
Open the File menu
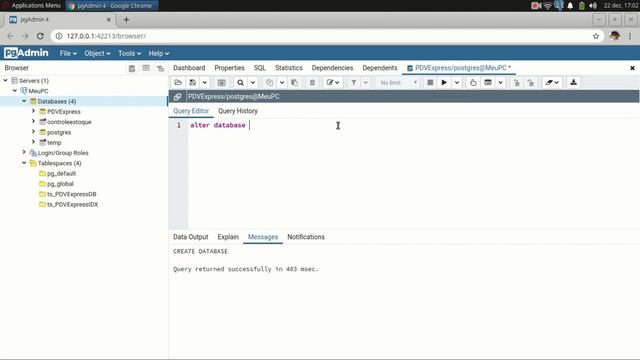tap(68, 53)
